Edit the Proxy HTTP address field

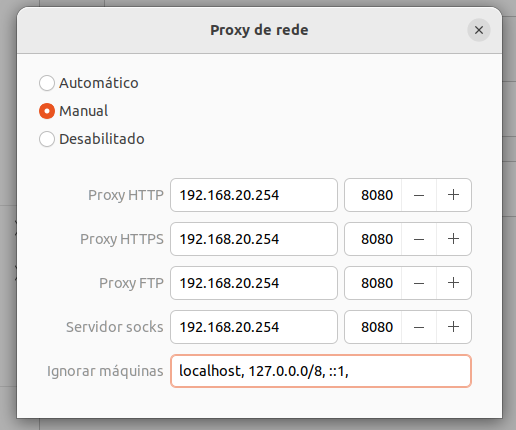pyautogui.click(x=254, y=195)
